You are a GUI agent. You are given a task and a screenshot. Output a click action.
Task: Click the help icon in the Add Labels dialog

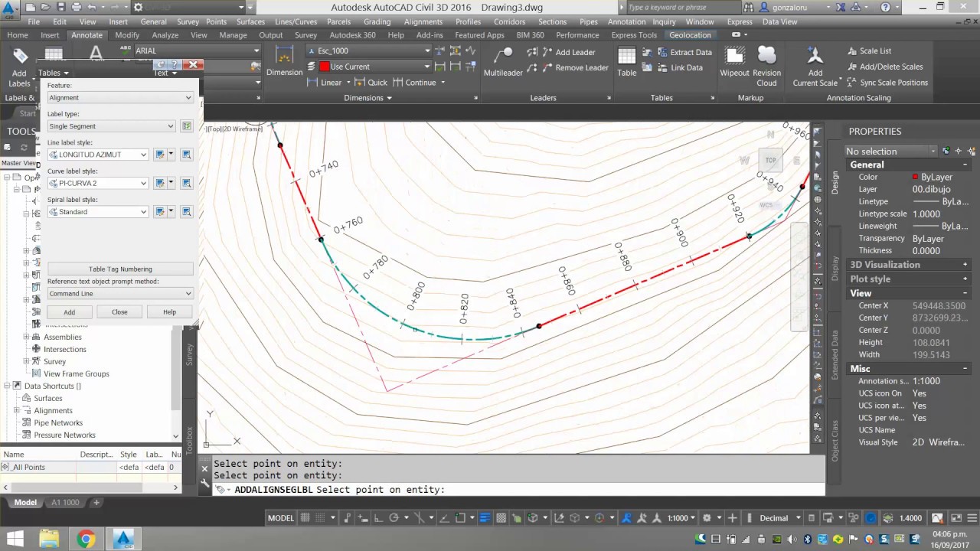(175, 65)
